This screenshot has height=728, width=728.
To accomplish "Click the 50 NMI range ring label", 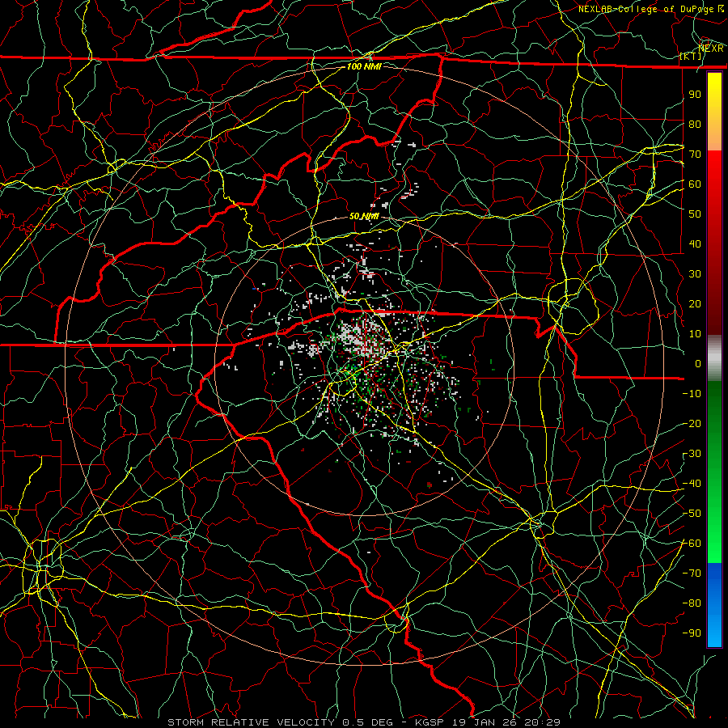I will tap(363, 216).
